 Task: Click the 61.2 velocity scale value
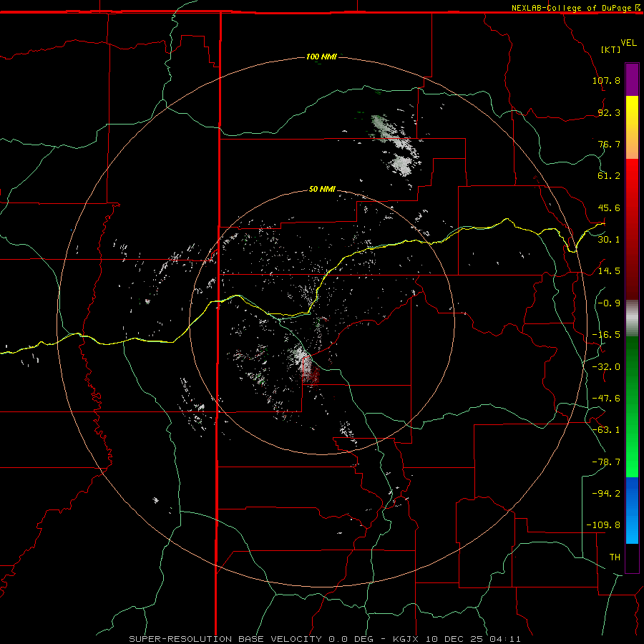click(x=609, y=176)
